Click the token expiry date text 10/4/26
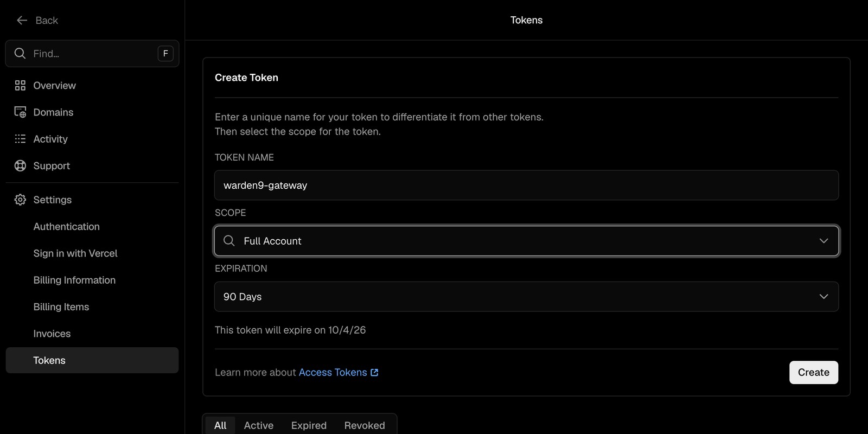Image resolution: width=868 pixels, height=434 pixels. pos(347,330)
